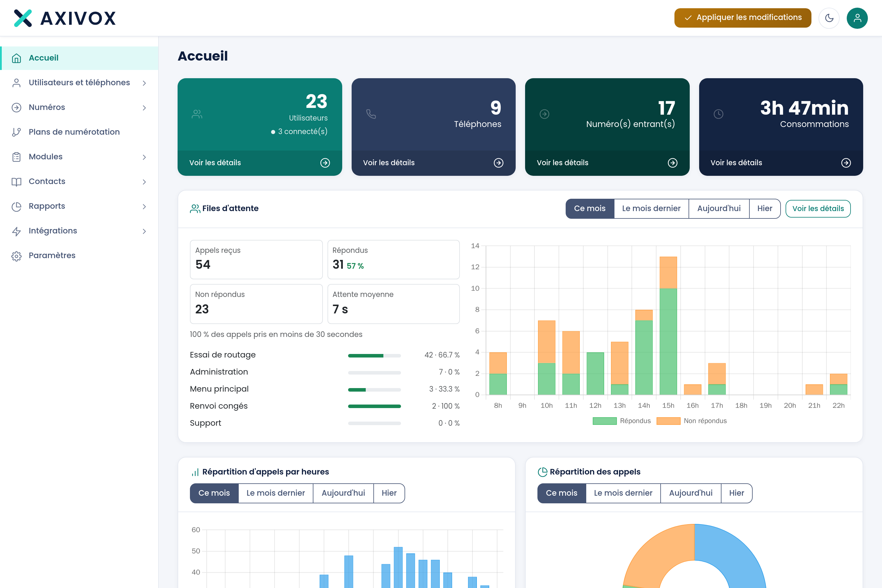The width and height of the screenshot is (882, 588).
Task: Click the Modules clipboard icon
Action: click(16, 157)
